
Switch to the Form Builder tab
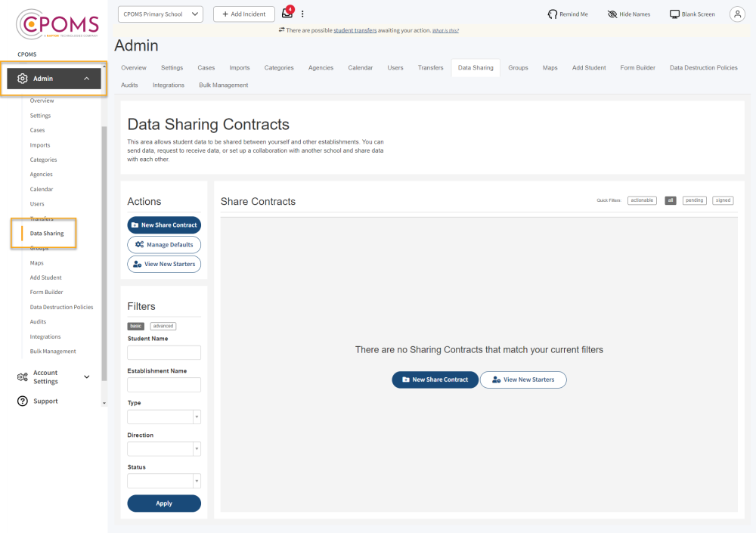tap(637, 68)
